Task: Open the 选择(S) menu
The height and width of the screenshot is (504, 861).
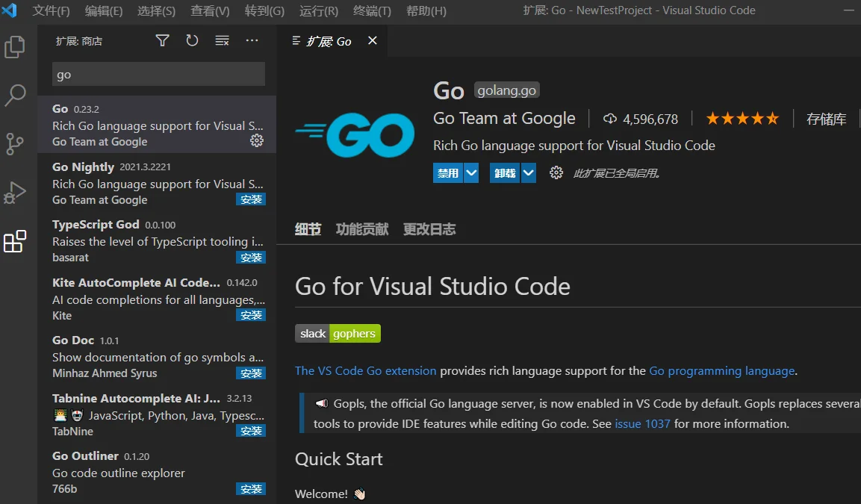Action: point(157,10)
